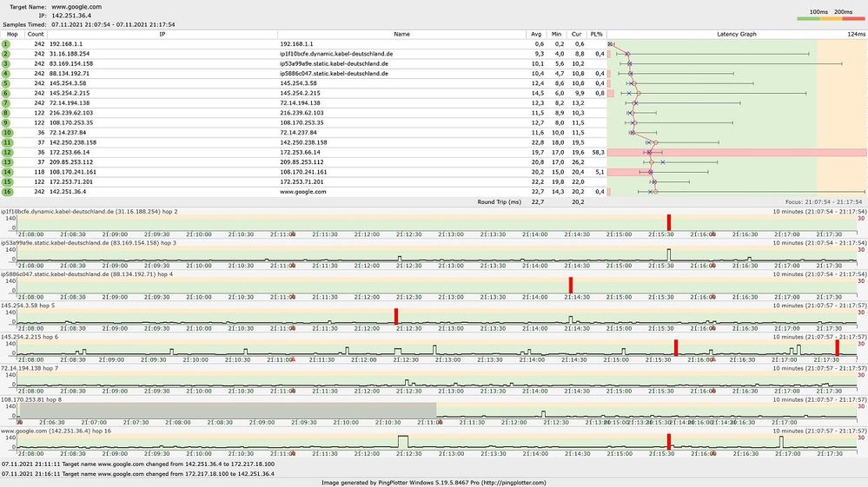This screenshot has height=487, width=868.
Task: Click www.google.com in the hop 16 Name cell
Action: click(x=303, y=192)
